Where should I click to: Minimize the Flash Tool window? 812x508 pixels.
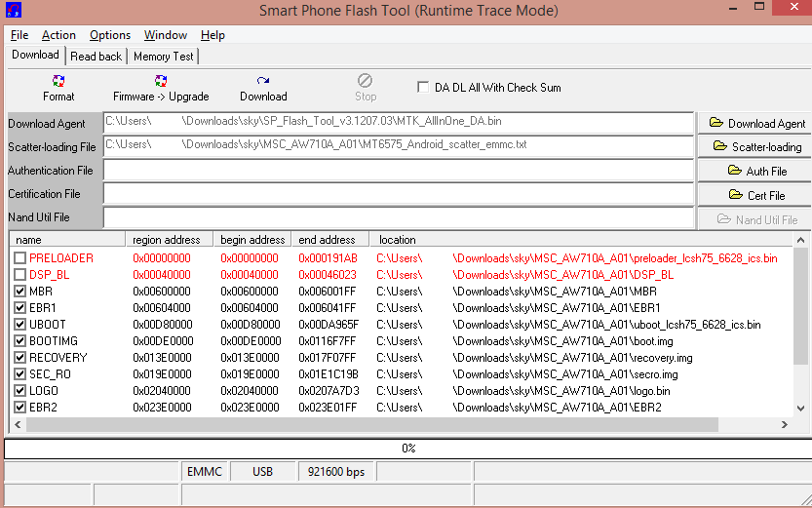pos(733,9)
